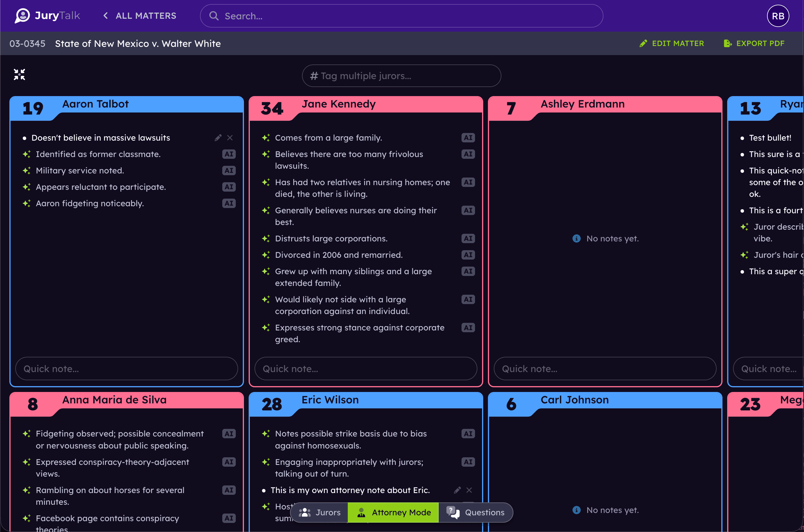Focus the Tag multiple jurors field
The width and height of the screenshot is (804, 532).
pos(401,76)
